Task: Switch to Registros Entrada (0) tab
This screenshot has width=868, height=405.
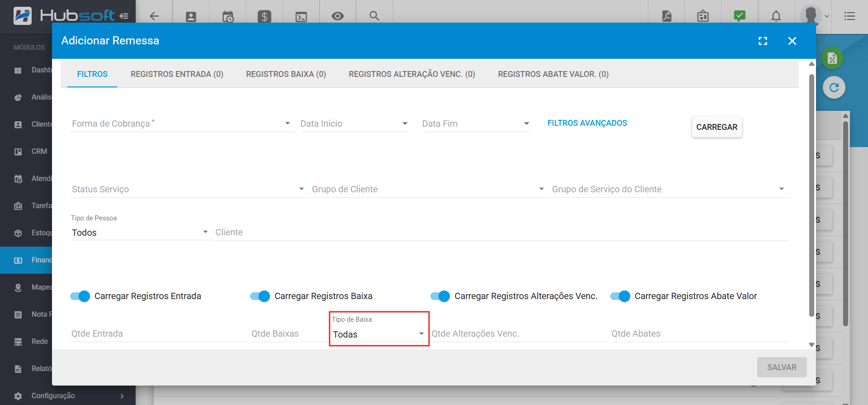Action: pos(177,74)
